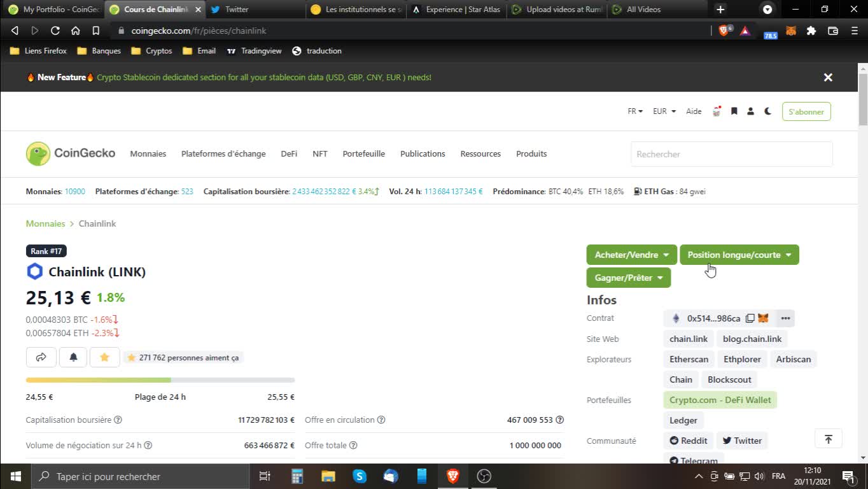This screenshot has height=489, width=868.
Task: Open Crypto.com - DeFi Wallet link
Action: tap(720, 400)
